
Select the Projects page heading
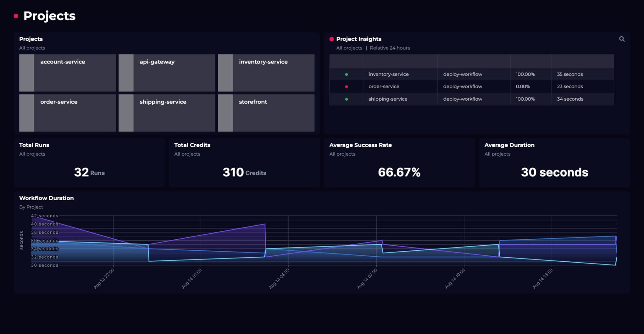(49, 15)
